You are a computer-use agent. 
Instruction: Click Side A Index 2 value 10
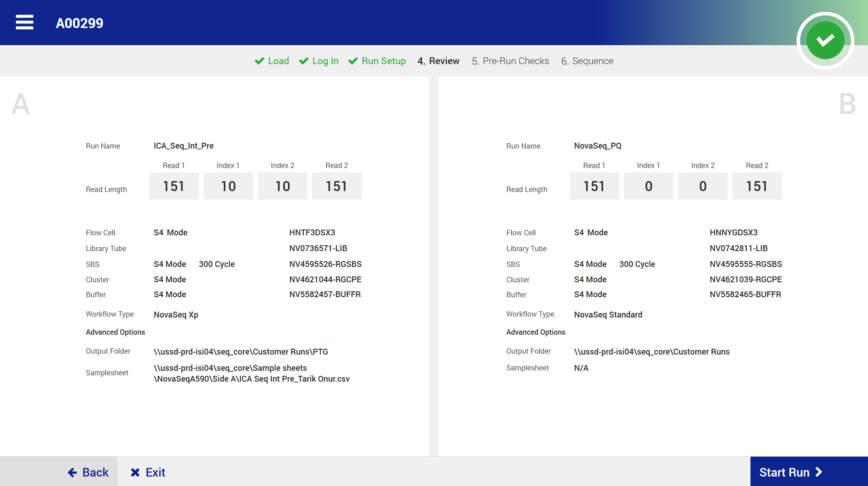(x=283, y=186)
